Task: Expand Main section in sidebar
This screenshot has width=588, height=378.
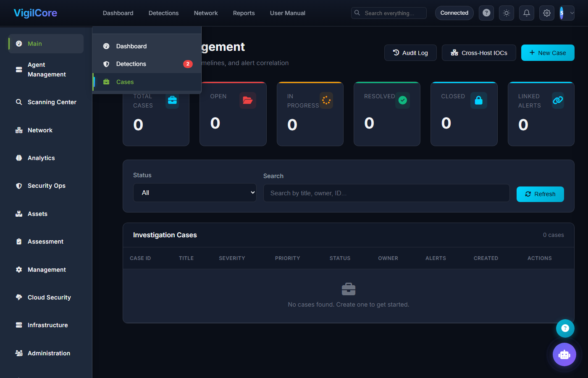Action: pos(46,44)
